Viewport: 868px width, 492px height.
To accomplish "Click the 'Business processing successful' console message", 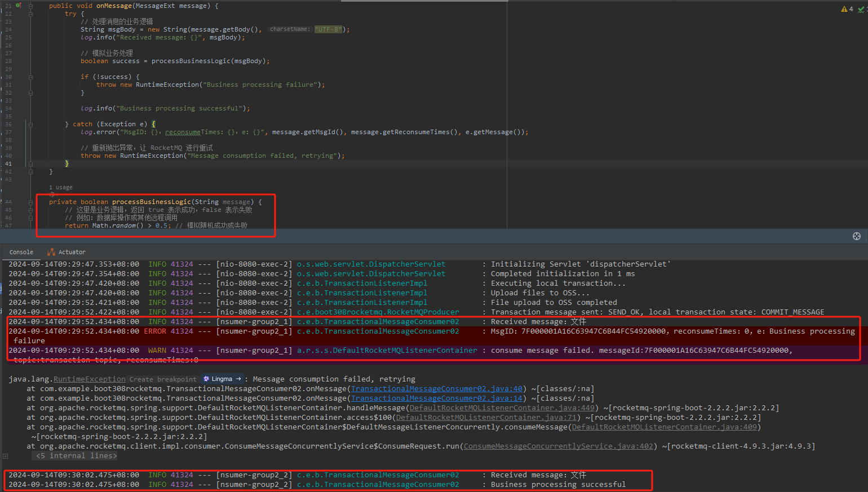I will click(558, 485).
